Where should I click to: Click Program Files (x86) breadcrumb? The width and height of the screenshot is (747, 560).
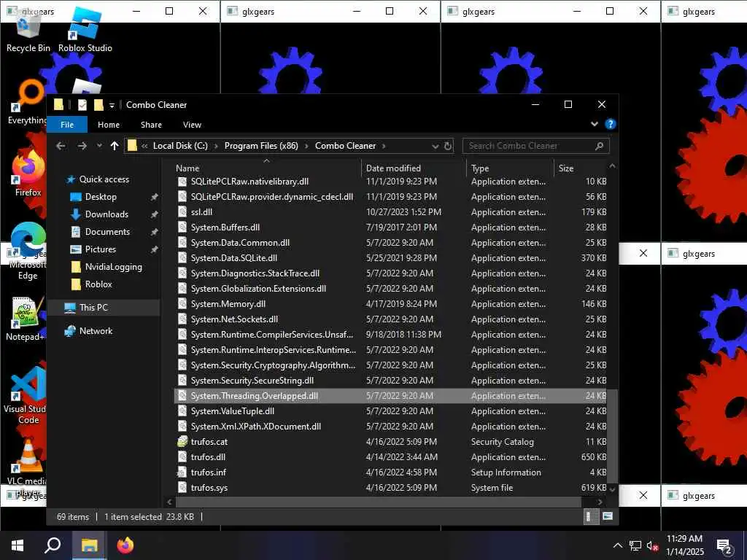tap(261, 146)
